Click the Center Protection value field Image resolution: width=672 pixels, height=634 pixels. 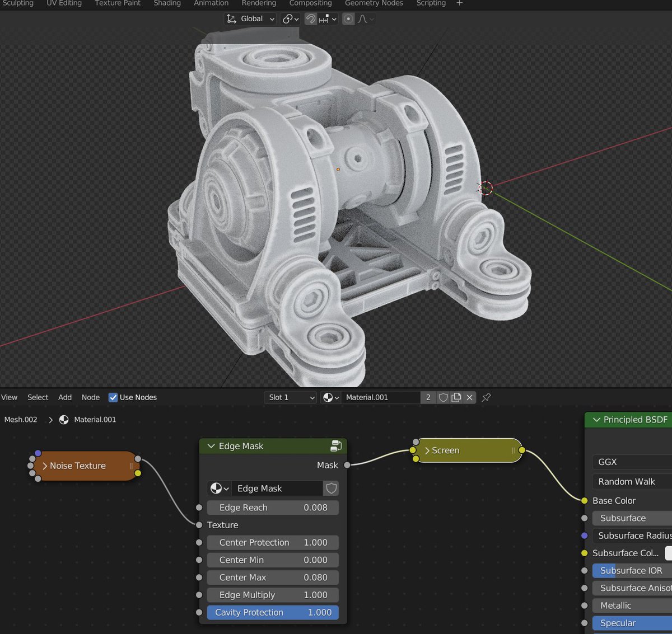click(x=273, y=542)
